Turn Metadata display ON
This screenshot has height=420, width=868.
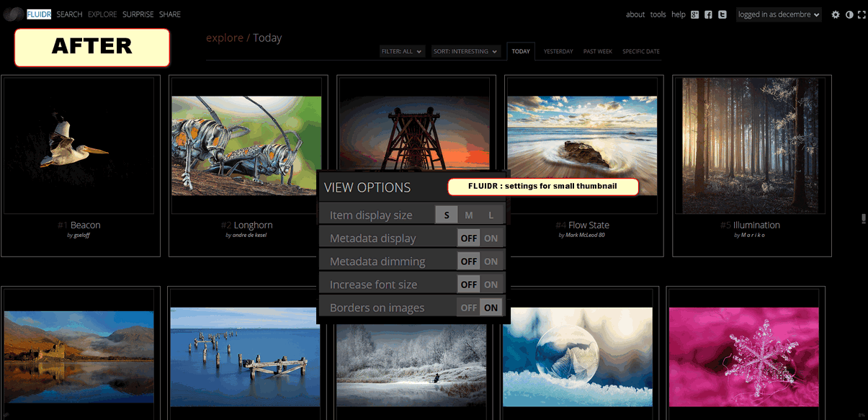pos(491,238)
